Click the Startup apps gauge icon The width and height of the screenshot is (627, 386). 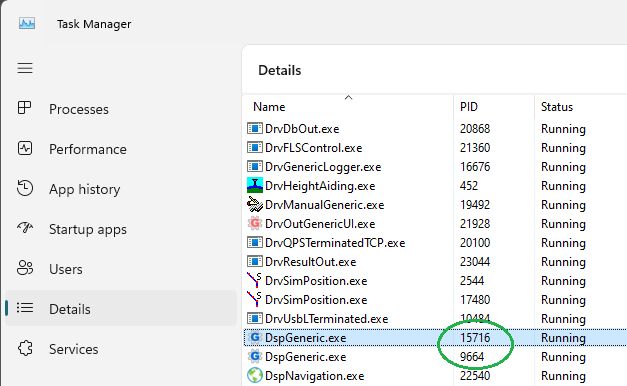25,228
